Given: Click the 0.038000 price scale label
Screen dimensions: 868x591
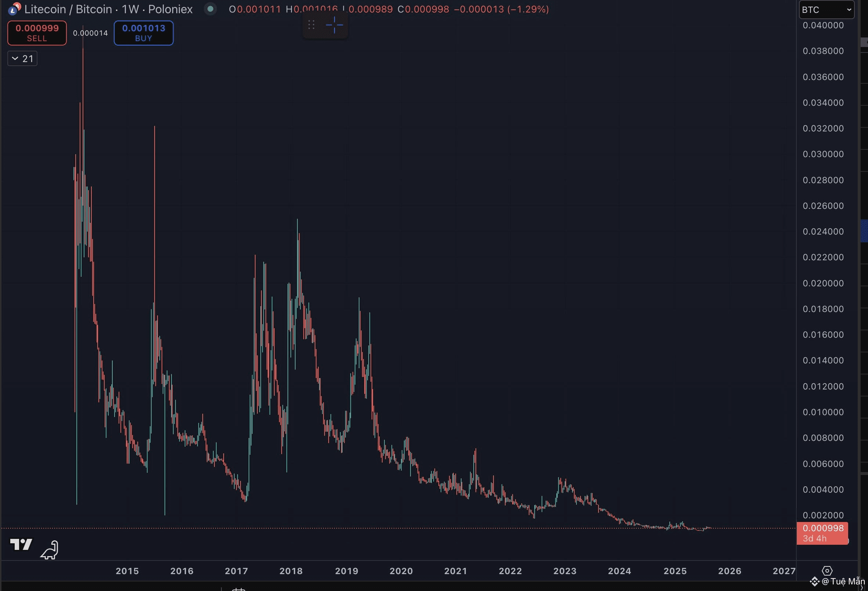Looking at the screenshot, I should 823,51.
